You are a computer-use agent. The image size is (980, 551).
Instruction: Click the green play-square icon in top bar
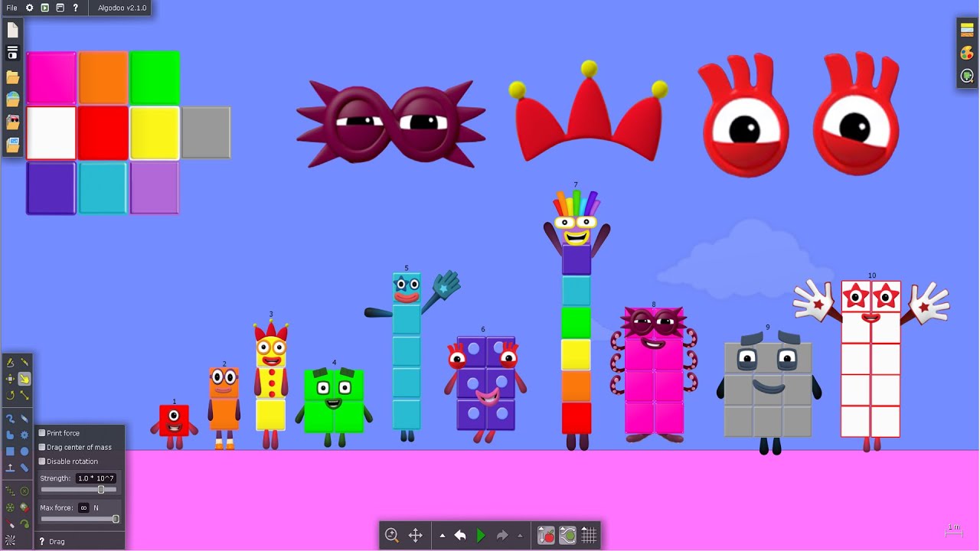point(45,8)
